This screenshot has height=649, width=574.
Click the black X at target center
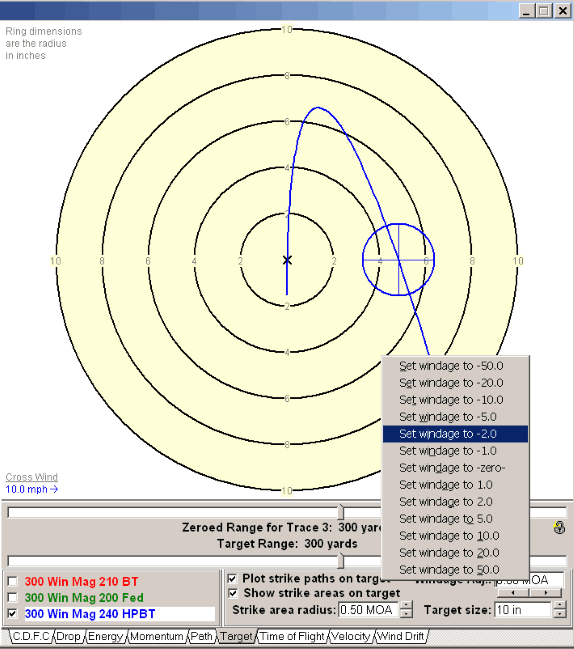tap(287, 260)
